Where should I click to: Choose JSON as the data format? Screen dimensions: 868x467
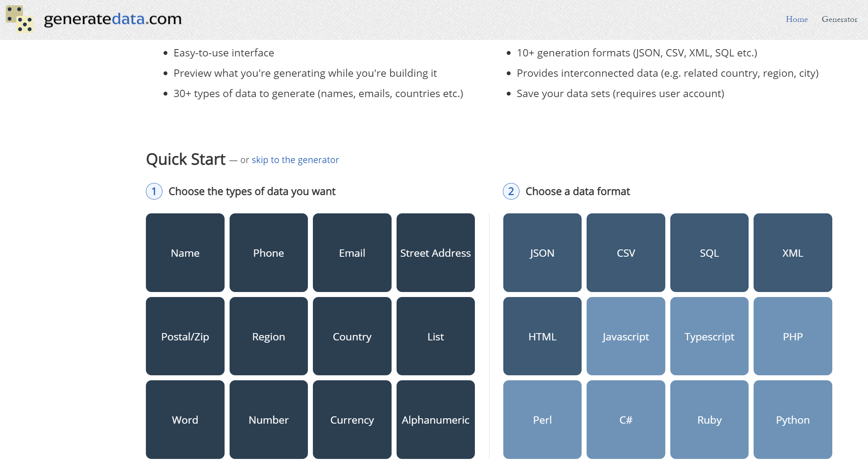click(x=542, y=252)
